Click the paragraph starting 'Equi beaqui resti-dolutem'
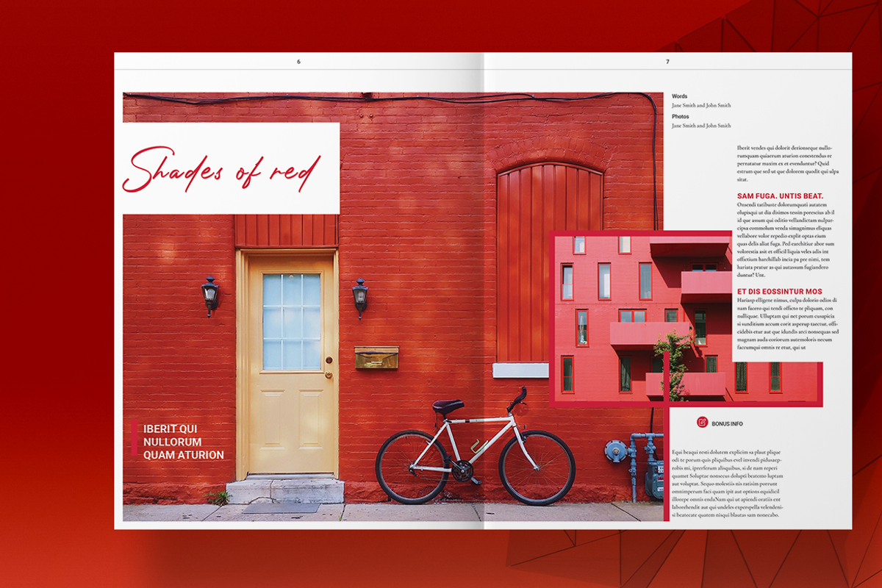 728,484
